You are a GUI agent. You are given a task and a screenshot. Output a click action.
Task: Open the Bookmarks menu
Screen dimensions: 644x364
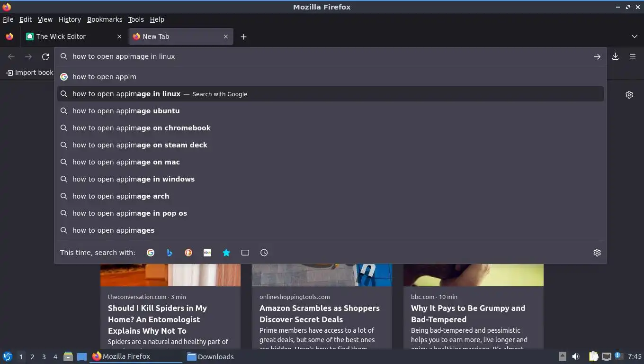pos(105,19)
